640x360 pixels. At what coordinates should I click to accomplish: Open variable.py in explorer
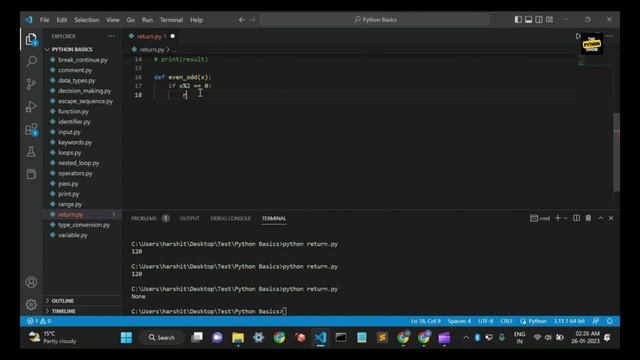click(x=73, y=235)
